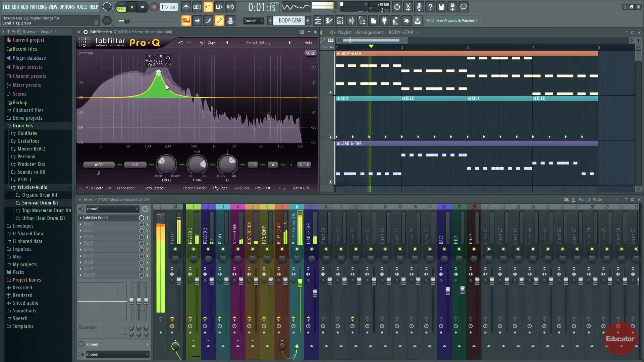Screen dimensions: 644x362
Task: Toggle link icon in the toolbar
Action: click(219, 21)
